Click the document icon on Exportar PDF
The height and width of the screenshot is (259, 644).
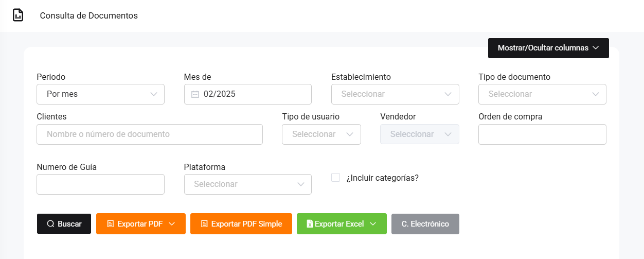tap(110, 224)
